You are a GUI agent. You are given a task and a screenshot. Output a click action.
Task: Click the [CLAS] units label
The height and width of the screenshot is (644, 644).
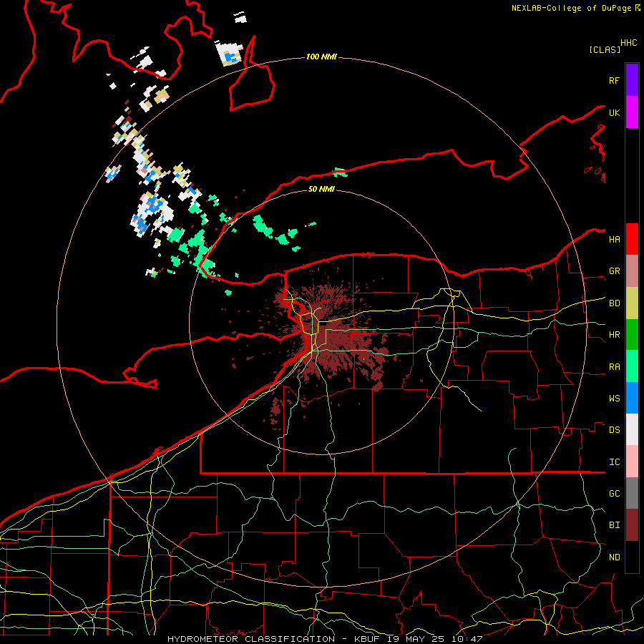pyautogui.click(x=605, y=49)
